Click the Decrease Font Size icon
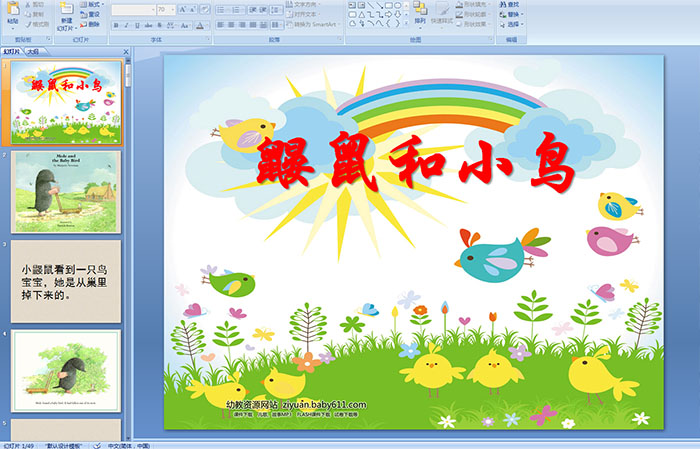This screenshot has height=449, width=700. click(x=192, y=10)
